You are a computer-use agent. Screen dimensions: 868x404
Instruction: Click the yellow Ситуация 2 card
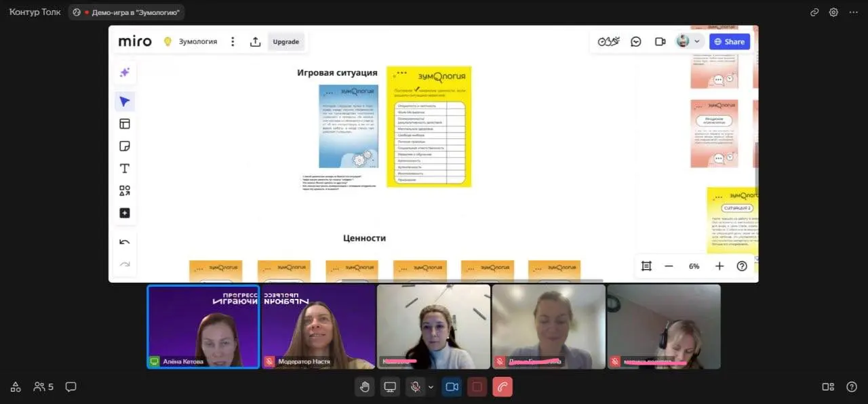[732, 220]
